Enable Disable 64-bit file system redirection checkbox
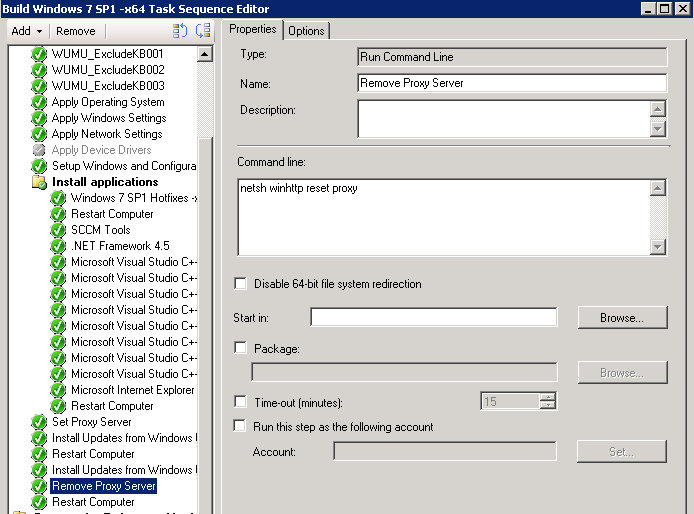694x514 pixels. [240, 284]
